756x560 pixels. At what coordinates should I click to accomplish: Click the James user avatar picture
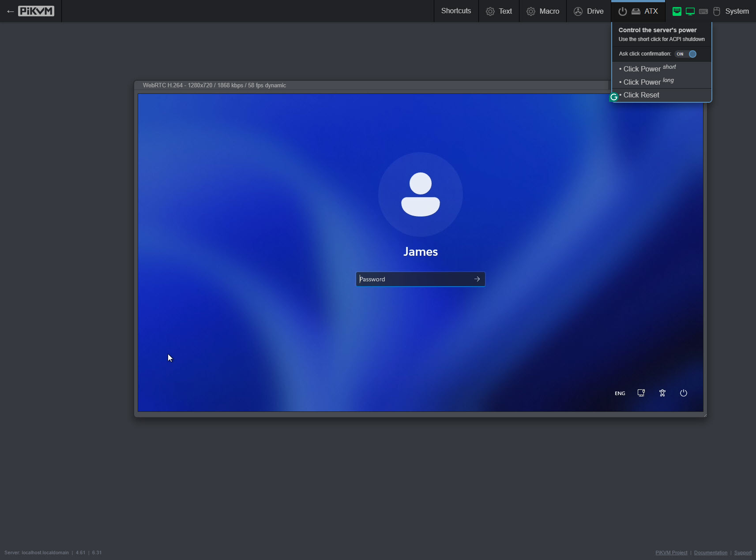(x=420, y=194)
